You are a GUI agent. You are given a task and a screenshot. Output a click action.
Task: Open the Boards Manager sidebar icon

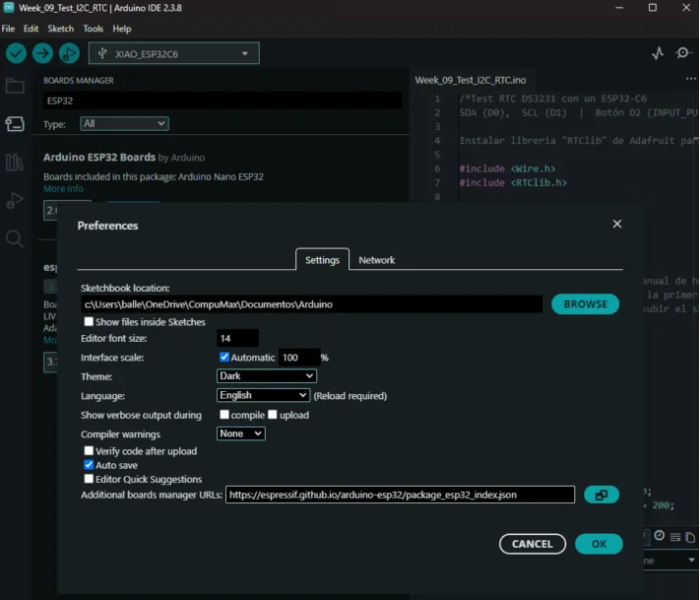[x=15, y=124]
